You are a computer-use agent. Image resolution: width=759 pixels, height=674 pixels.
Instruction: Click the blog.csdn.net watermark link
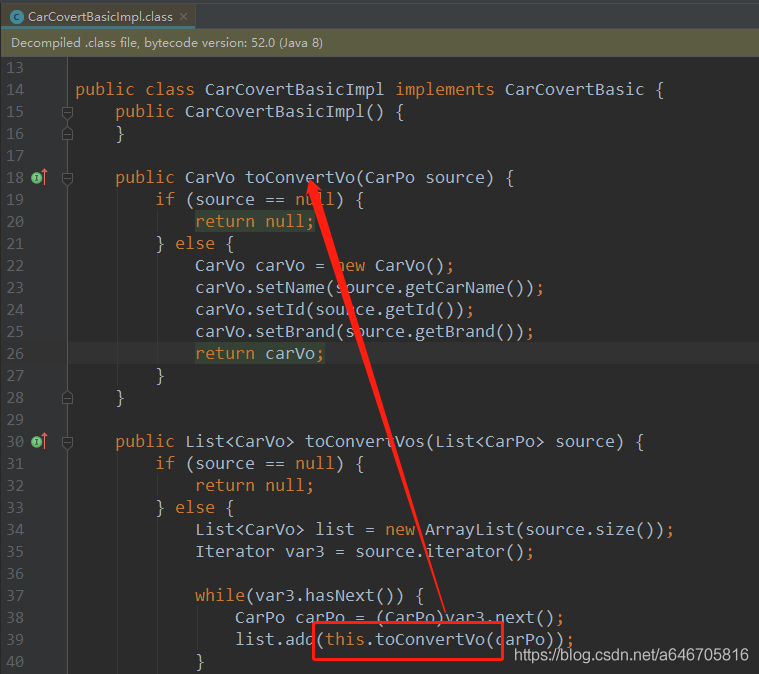pyautogui.click(x=631, y=655)
